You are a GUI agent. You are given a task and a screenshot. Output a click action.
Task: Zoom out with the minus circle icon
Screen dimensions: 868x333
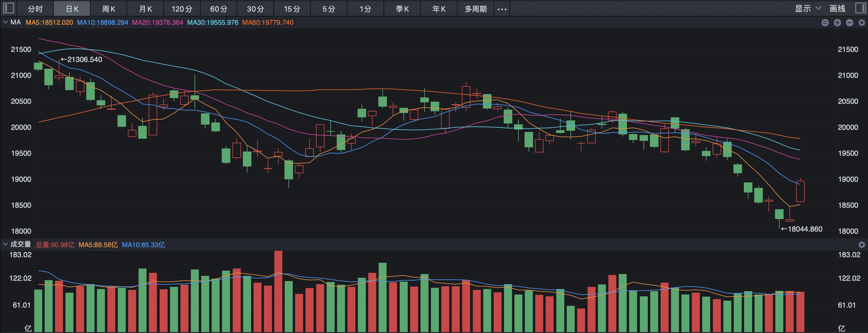pyautogui.click(x=849, y=23)
